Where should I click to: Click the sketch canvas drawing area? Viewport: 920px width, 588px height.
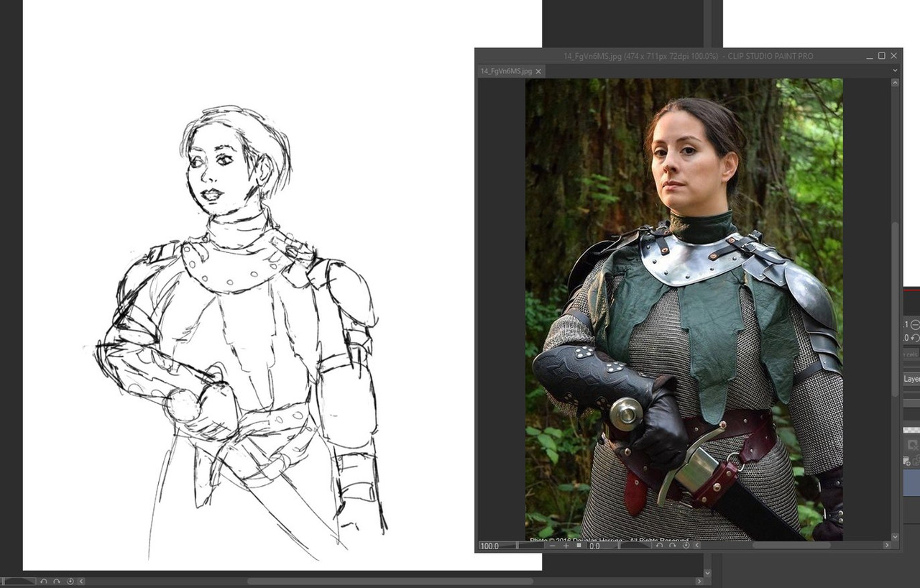coord(282,285)
